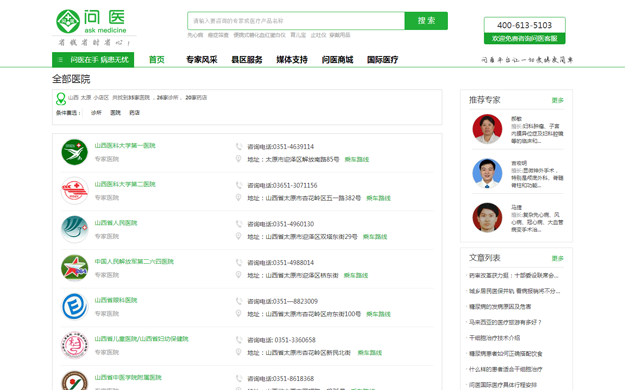Screen dimensions: 625x390
Task: Open article 问医国际医疗具体行程安排
Action: click(x=503, y=385)
